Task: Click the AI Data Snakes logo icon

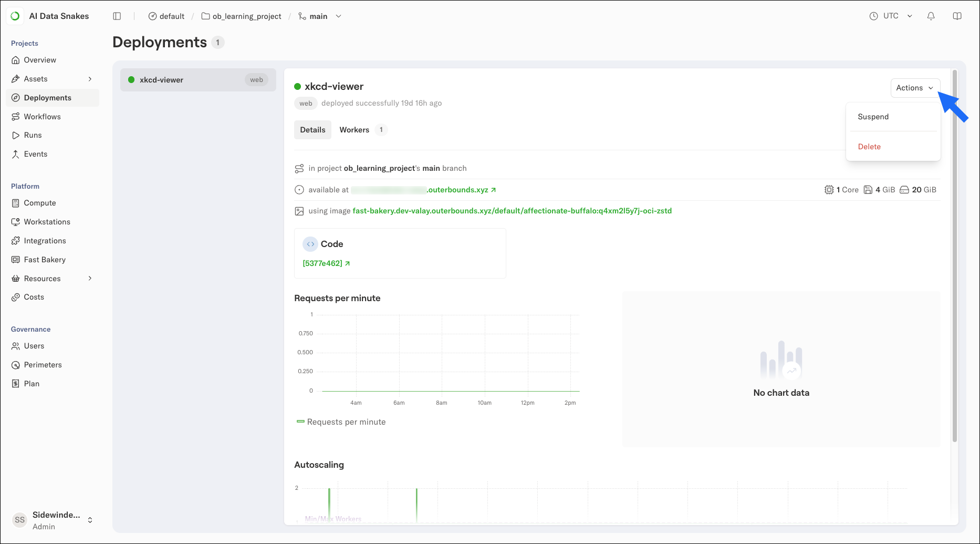Action: (x=15, y=16)
